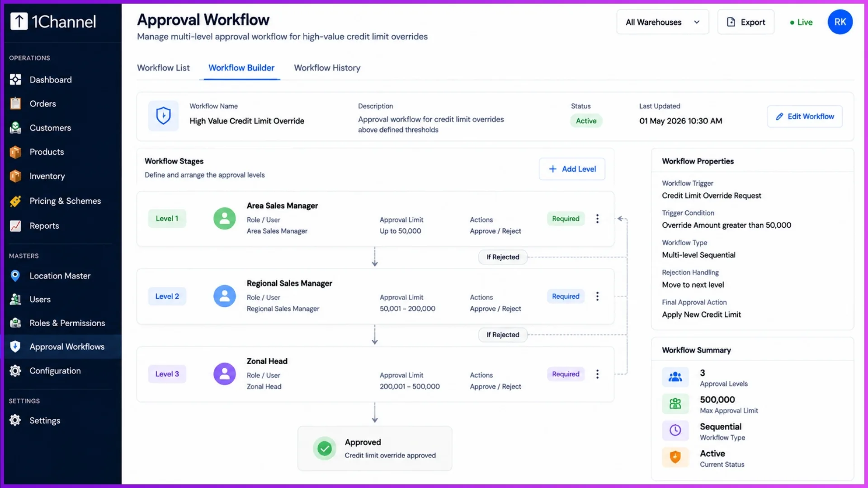Open the Dashboard sidebar icon
Image resolution: width=868 pixels, height=488 pixels.
coord(15,80)
